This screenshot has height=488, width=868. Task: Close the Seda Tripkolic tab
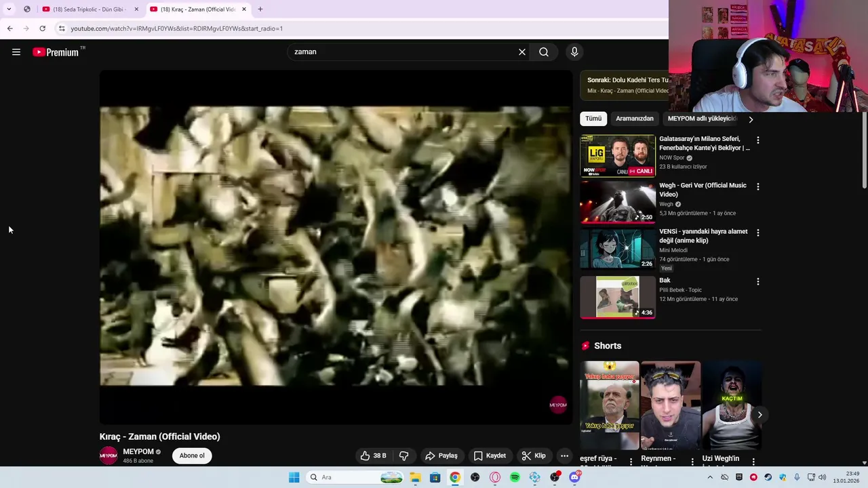[x=136, y=9]
